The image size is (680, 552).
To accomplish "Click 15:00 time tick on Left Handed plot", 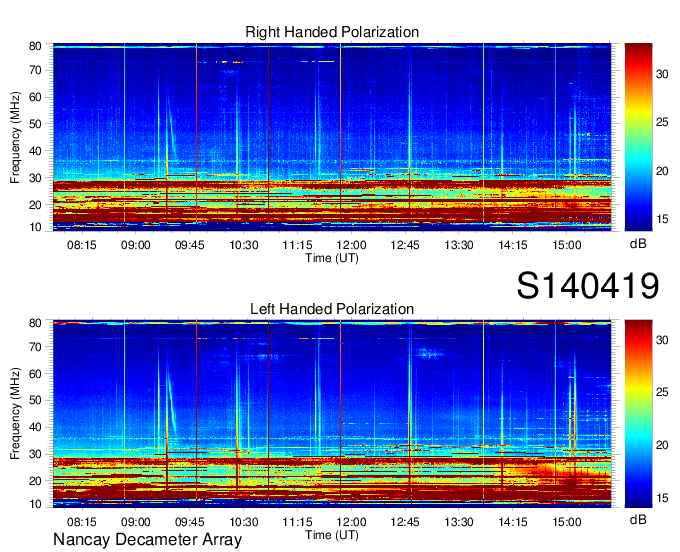I will tap(567, 522).
